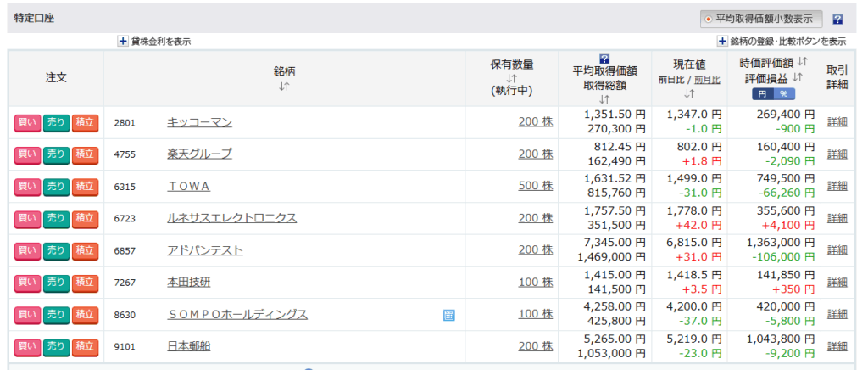This screenshot has height=370, width=868.
Task: Sort by 銘柄 column arrows
Action: tap(285, 86)
